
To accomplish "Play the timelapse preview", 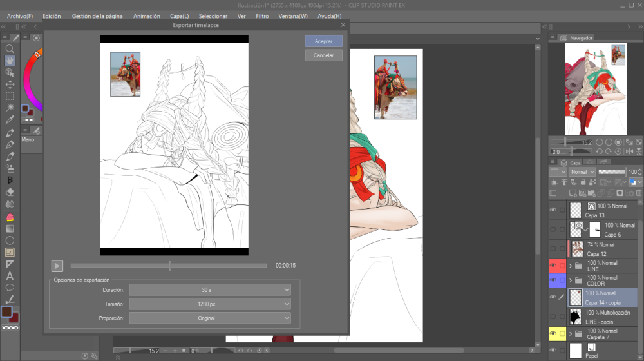I will [x=57, y=266].
